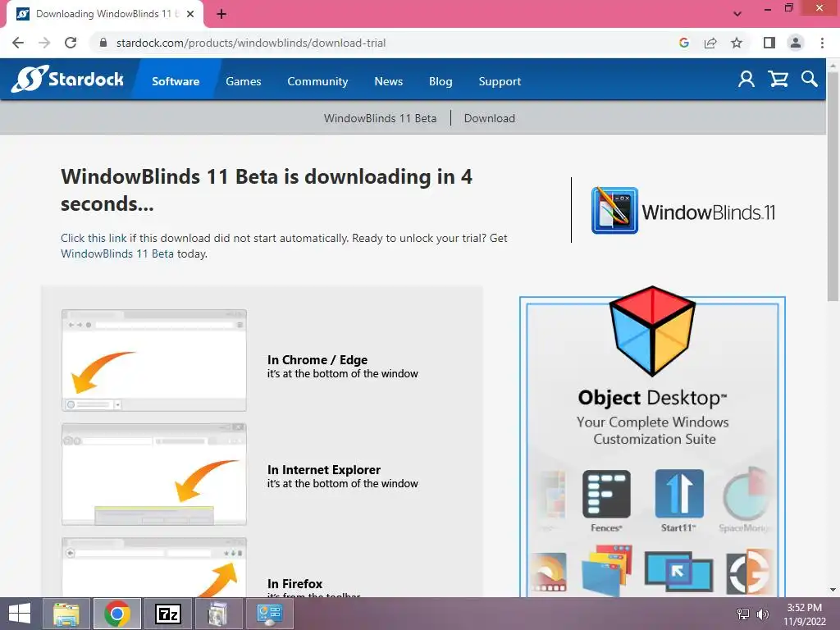Screen dimensions: 840x630
Task: Open the Chrome profile avatar
Action: point(796,43)
